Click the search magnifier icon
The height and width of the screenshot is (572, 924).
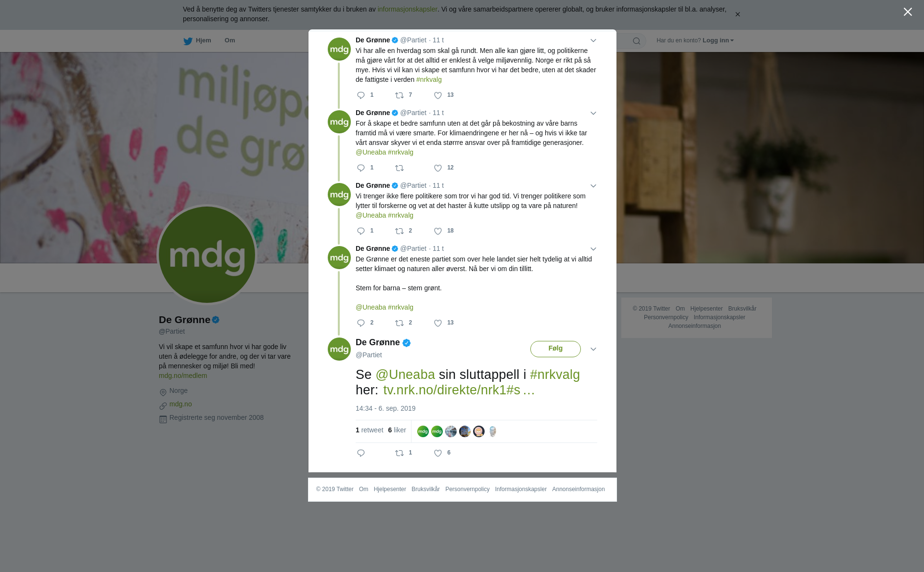click(637, 41)
